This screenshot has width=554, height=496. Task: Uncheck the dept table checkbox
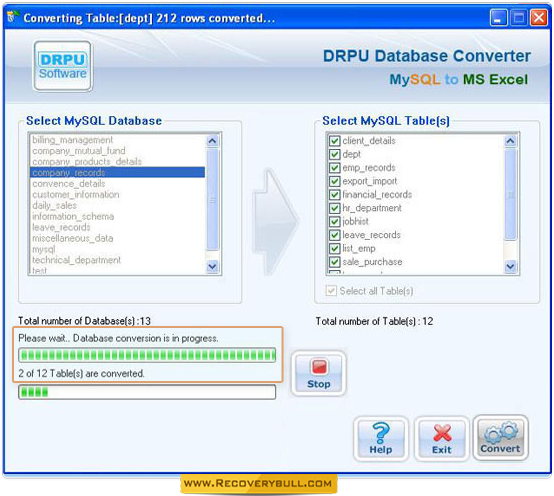(335, 154)
